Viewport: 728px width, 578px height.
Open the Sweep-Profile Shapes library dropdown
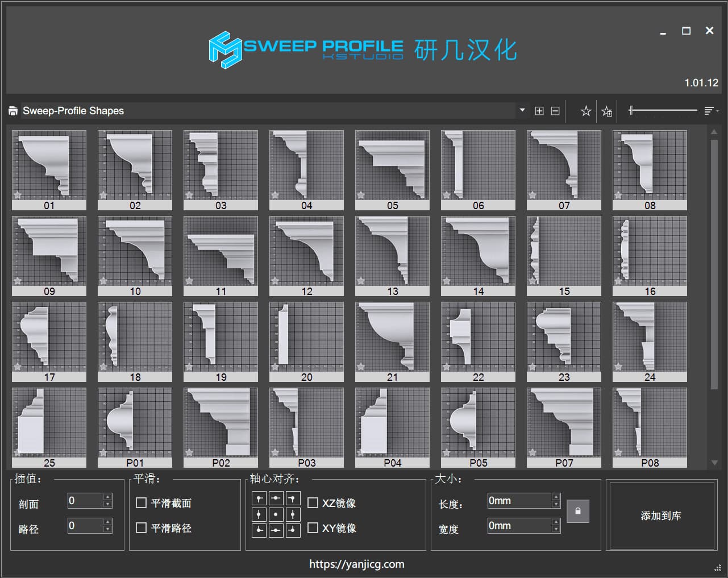click(522, 110)
